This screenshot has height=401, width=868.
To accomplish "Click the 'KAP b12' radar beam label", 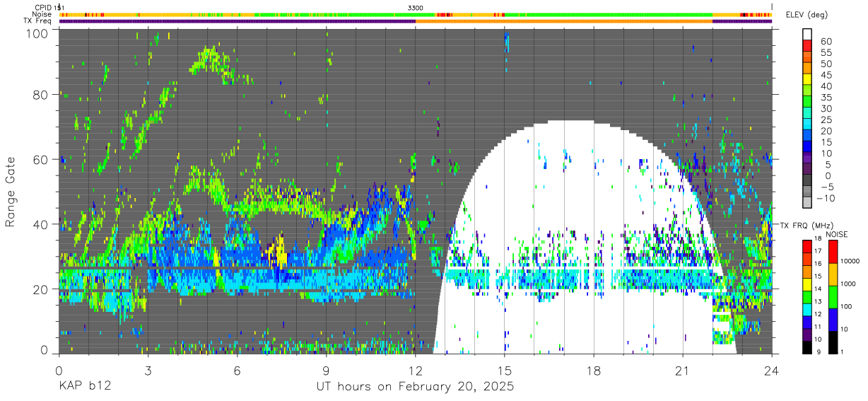I will click(x=84, y=387).
